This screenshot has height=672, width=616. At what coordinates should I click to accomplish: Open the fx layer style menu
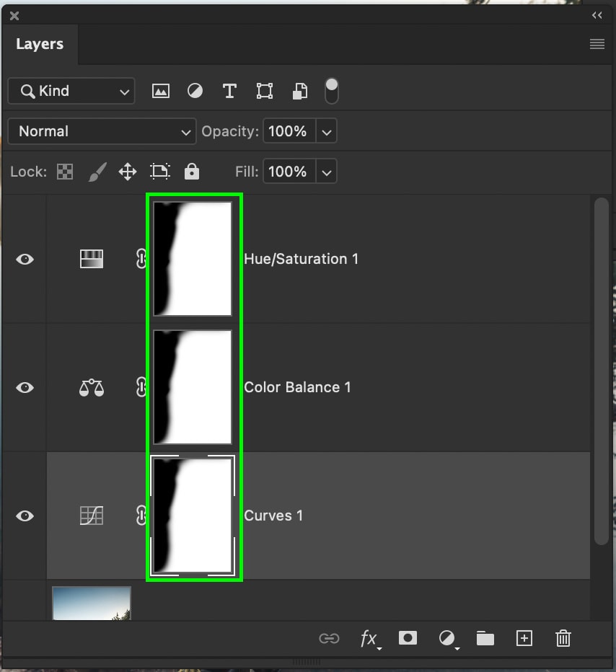370,639
